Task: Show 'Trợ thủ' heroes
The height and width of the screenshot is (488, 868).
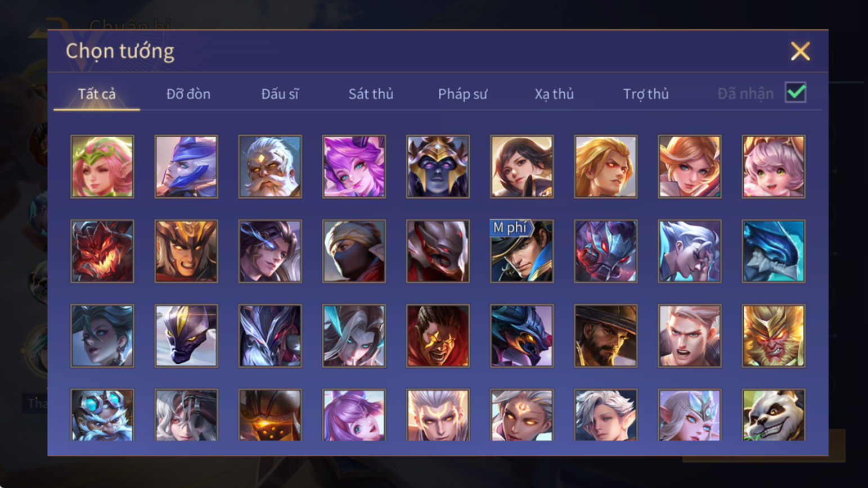Action: click(x=646, y=94)
